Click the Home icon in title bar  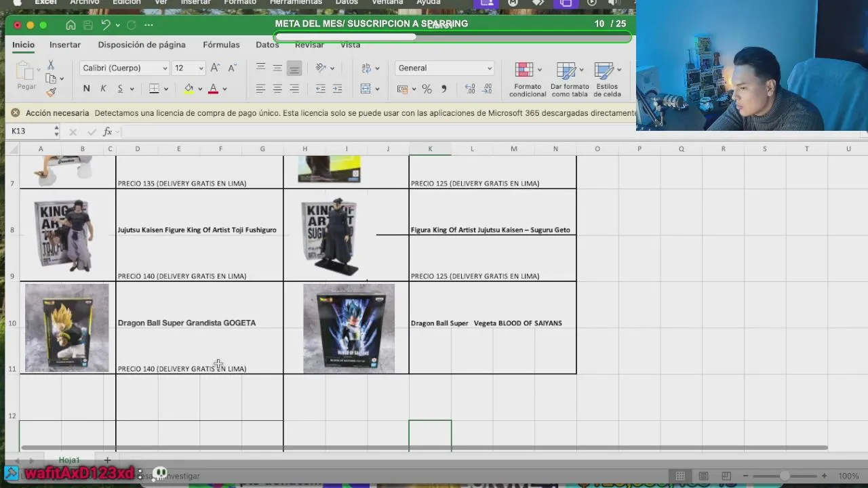71,25
